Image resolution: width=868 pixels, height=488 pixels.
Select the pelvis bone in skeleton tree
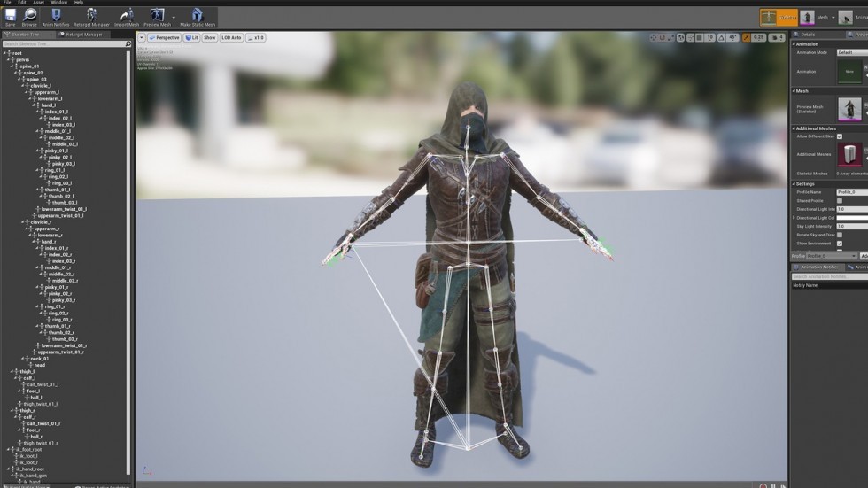click(23, 59)
